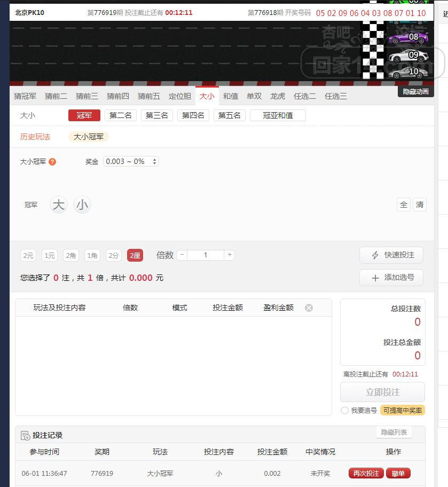Click the white race car 09

[408, 56]
